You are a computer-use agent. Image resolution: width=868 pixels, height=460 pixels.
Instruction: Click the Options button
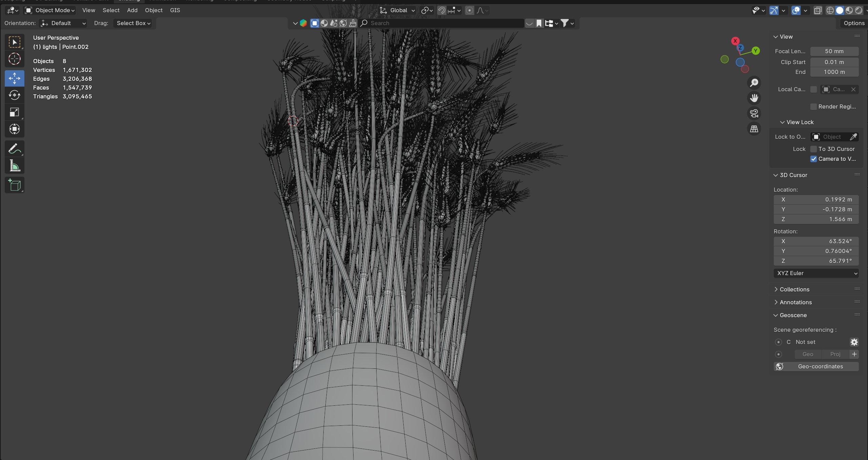coord(854,23)
